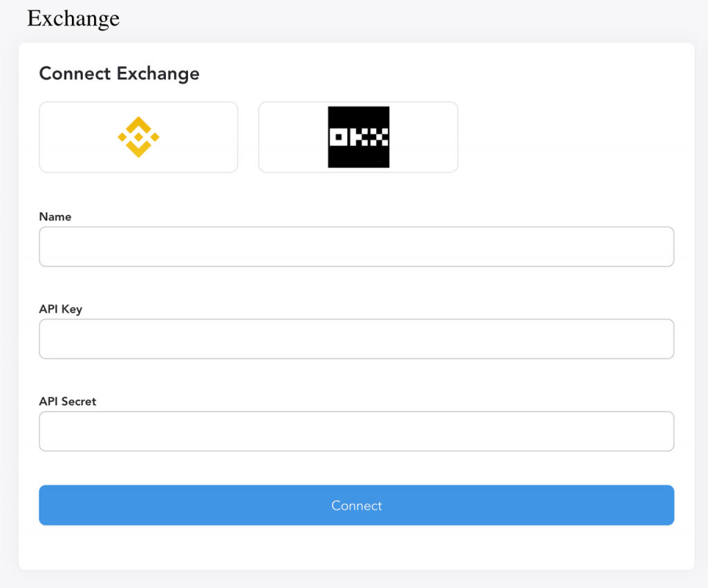
Task: Select the OKX exchange logo
Action: click(x=358, y=137)
